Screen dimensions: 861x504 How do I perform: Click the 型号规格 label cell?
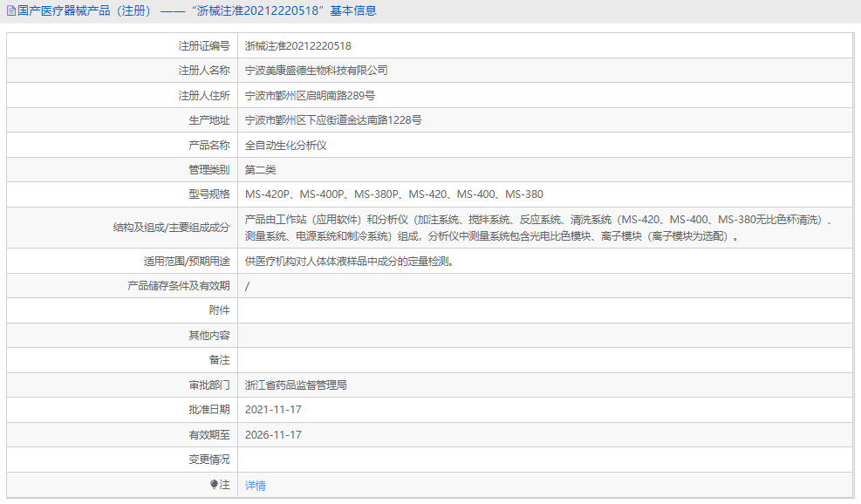coord(122,194)
